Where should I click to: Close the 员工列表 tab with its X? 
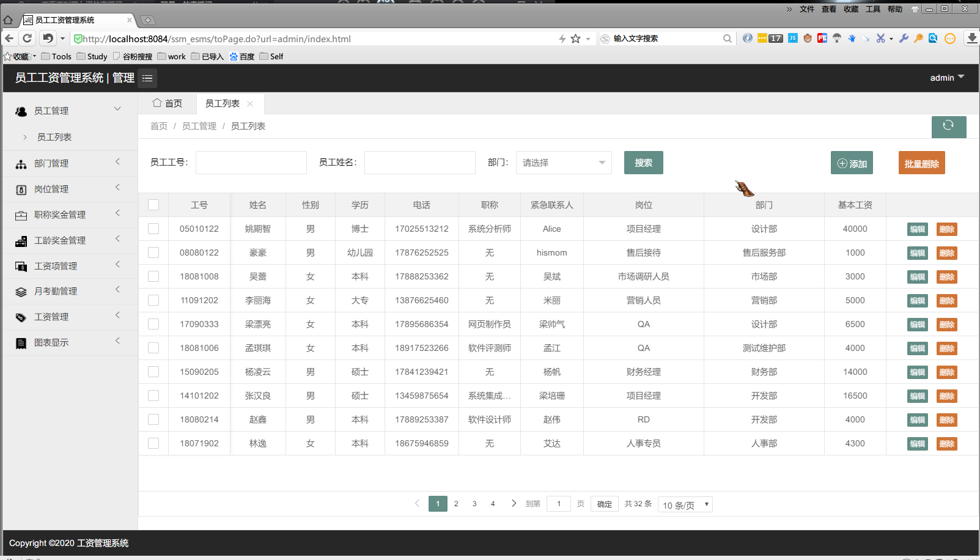coord(250,104)
